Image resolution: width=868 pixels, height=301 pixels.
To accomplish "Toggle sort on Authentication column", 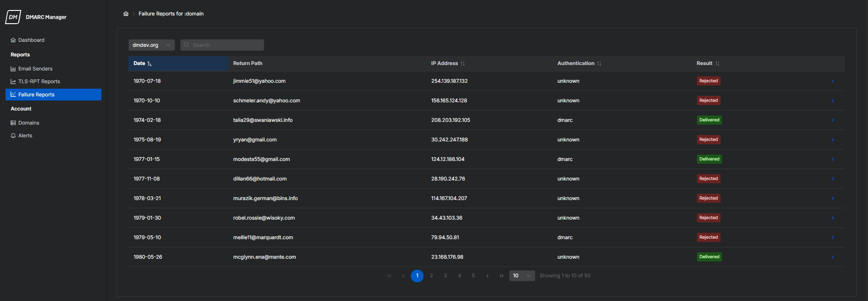I will pyautogui.click(x=599, y=64).
